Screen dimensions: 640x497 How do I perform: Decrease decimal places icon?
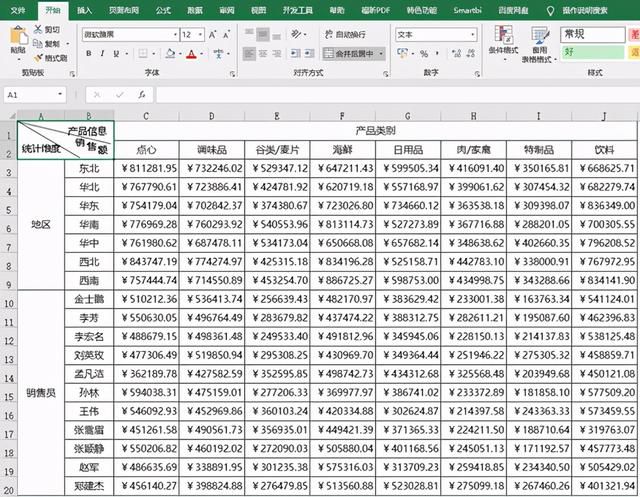pos(471,53)
